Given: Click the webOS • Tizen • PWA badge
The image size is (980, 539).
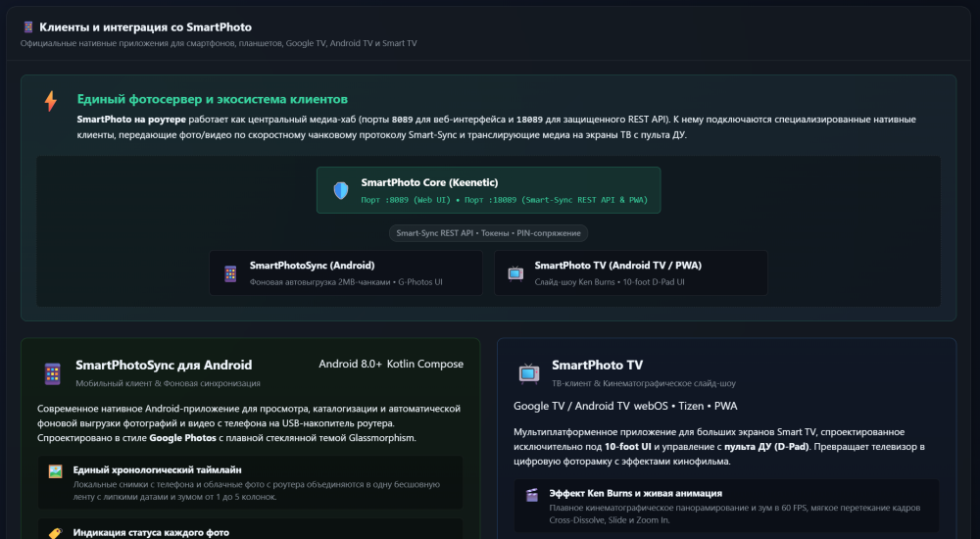Looking at the screenshot, I should [686, 406].
